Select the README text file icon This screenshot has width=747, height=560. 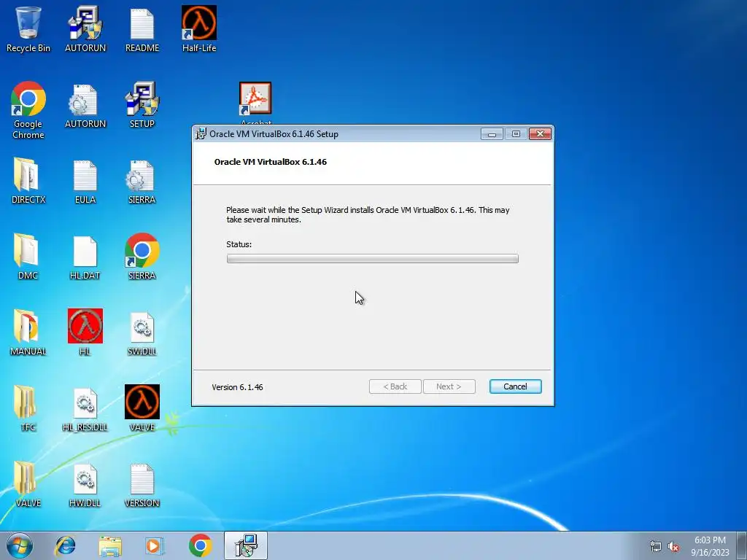(142, 28)
